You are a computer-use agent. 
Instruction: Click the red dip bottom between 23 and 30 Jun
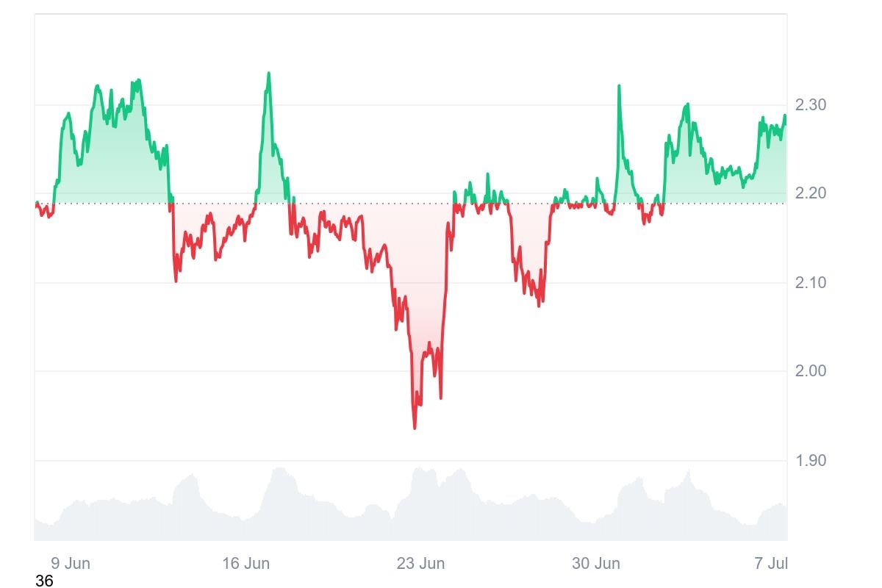539,305
